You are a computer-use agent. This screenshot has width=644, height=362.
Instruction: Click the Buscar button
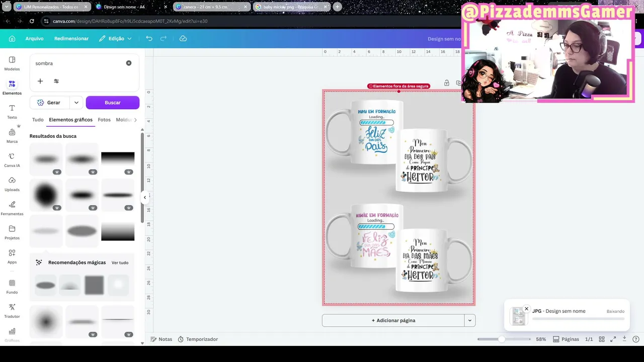point(113,103)
